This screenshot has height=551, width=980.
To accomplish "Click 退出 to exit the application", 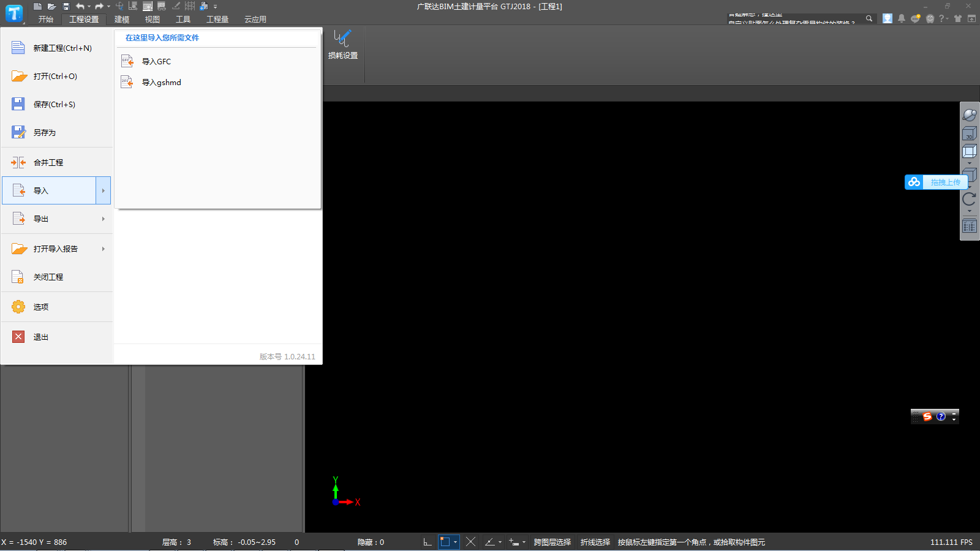I will pyautogui.click(x=57, y=337).
